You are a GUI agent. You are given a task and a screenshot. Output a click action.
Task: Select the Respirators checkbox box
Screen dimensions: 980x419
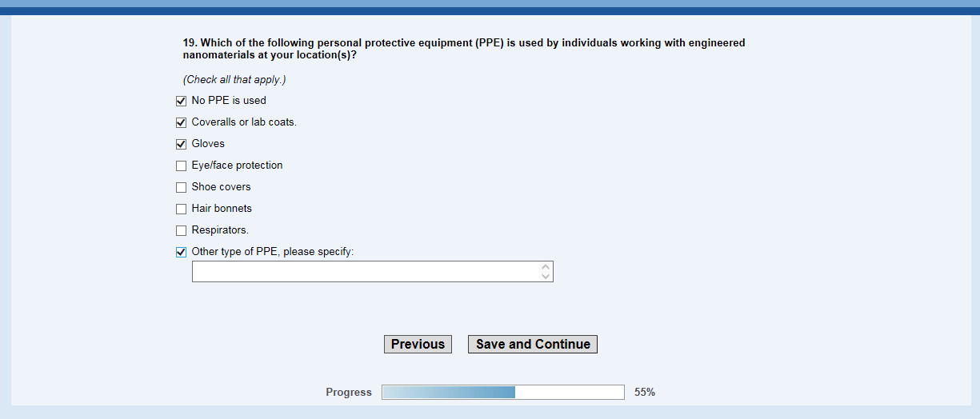tap(181, 231)
